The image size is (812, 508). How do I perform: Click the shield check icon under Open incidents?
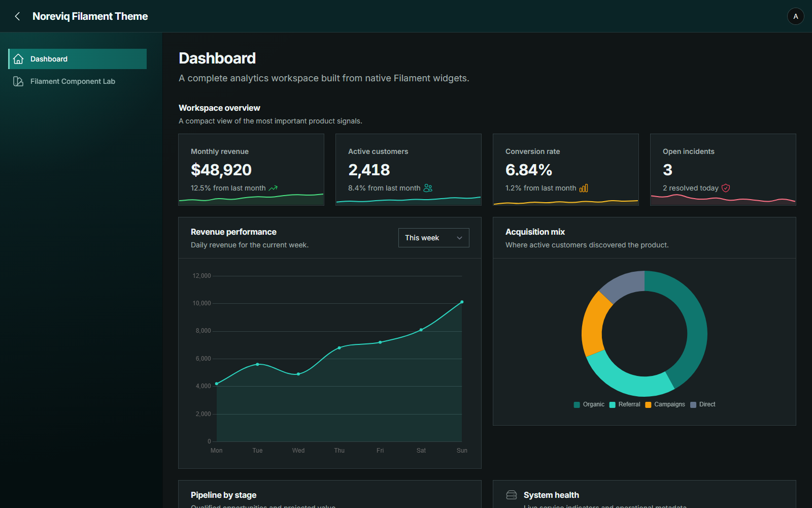[x=726, y=188]
